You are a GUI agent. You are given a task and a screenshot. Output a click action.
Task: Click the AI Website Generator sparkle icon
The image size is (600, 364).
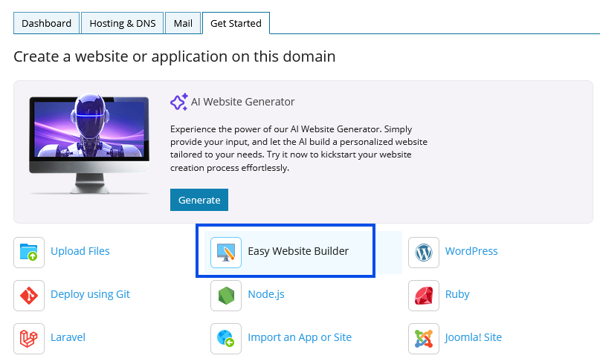[x=179, y=102]
